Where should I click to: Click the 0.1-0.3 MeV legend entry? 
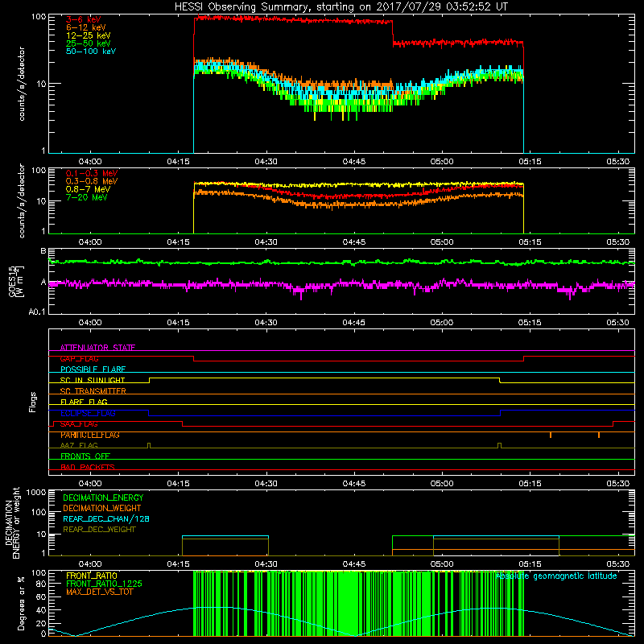click(x=92, y=173)
